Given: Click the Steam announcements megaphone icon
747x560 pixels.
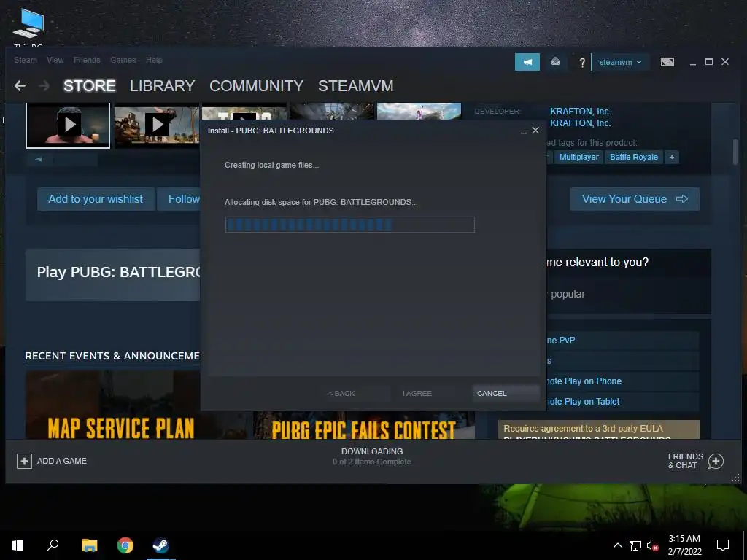Looking at the screenshot, I should coord(527,62).
